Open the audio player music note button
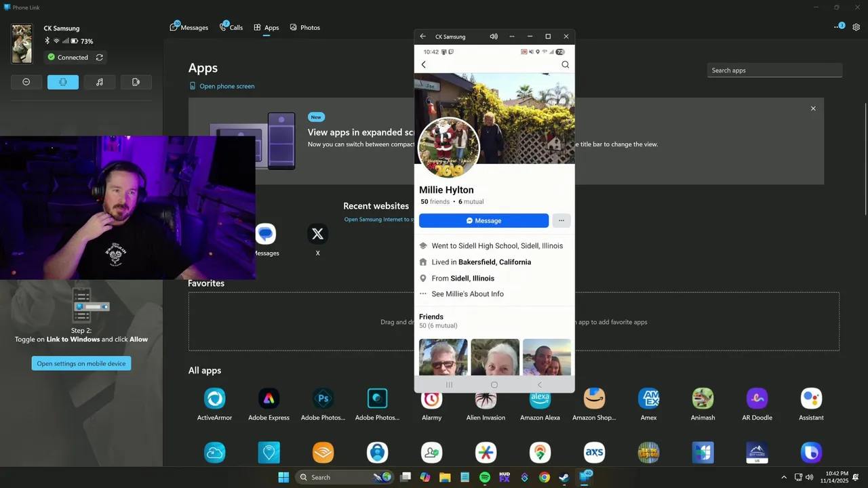Viewport: 868px width, 488px height. pyautogui.click(x=100, y=82)
